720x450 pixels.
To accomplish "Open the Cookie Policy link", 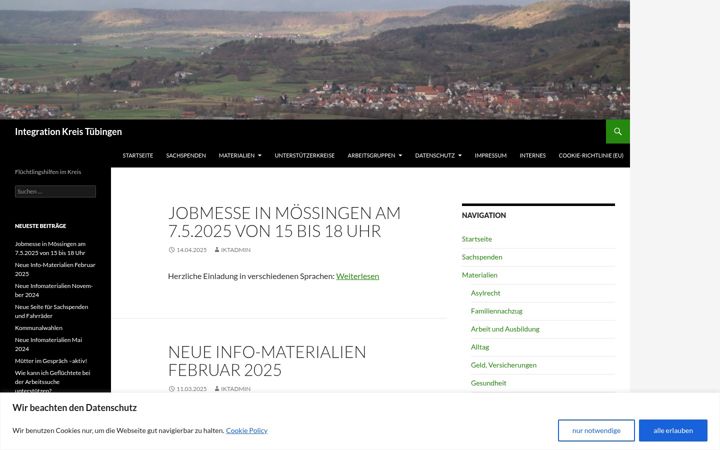I will tap(247, 430).
